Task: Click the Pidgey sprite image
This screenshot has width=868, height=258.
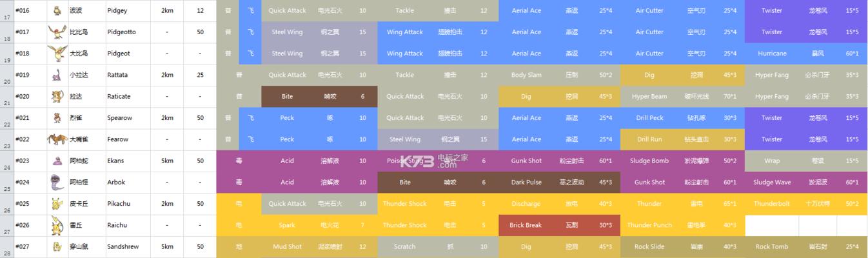Action: pos(57,10)
